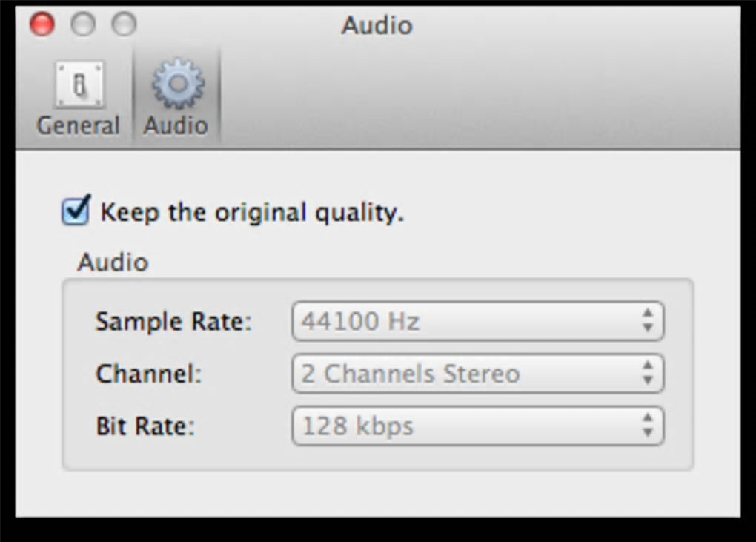The width and height of the screenshot is (756, 542).
Task: Select the Audio gear icon
Action: pos(177,85)
